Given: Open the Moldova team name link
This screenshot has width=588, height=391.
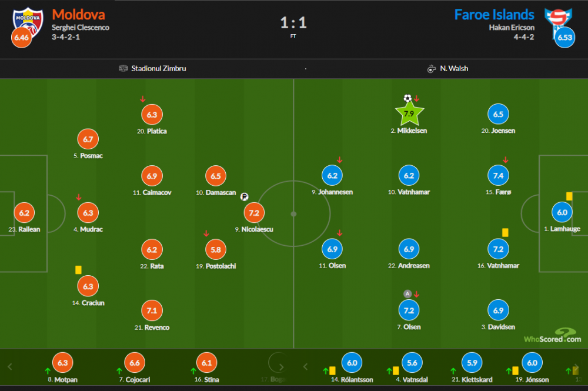Looking at the screenshot, I should coord(78,15).
